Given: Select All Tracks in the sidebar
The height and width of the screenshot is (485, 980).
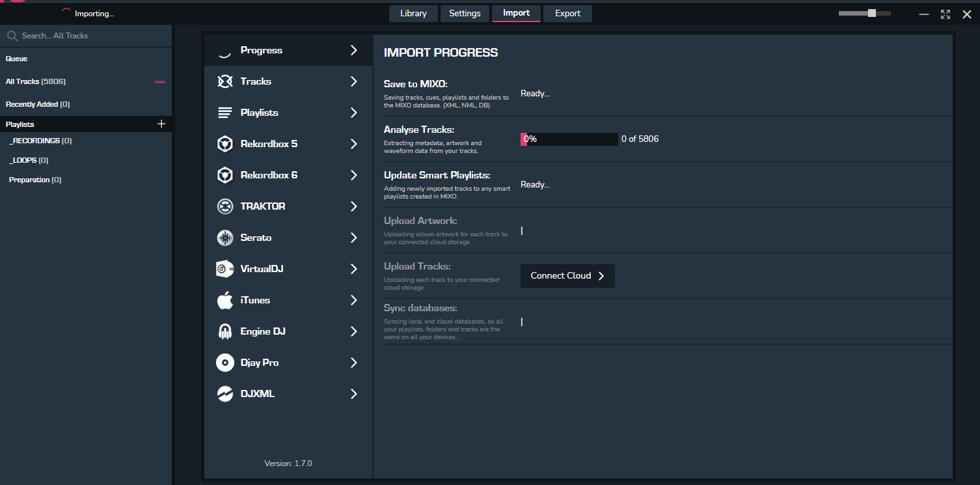Looking at the screenshot, I should (36, 81).
